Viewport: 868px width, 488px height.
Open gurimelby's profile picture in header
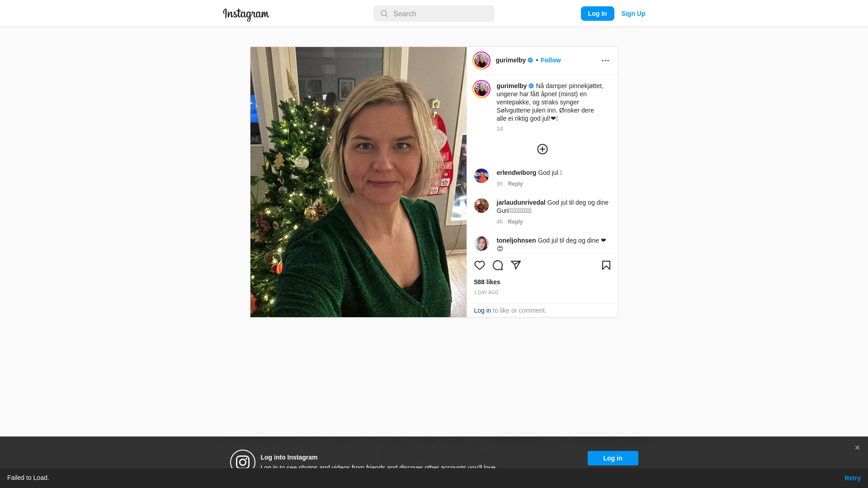[481, 61]
